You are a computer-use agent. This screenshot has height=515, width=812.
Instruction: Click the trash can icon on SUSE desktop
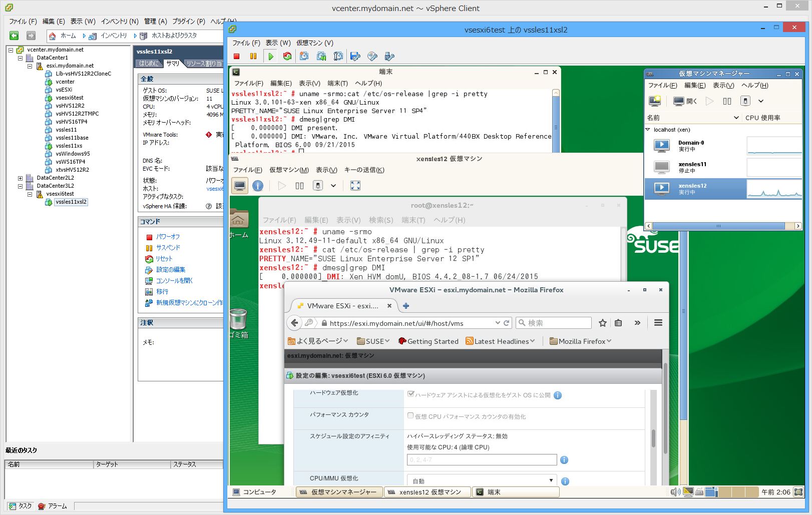pyautogui.click(x=238, y=319)
